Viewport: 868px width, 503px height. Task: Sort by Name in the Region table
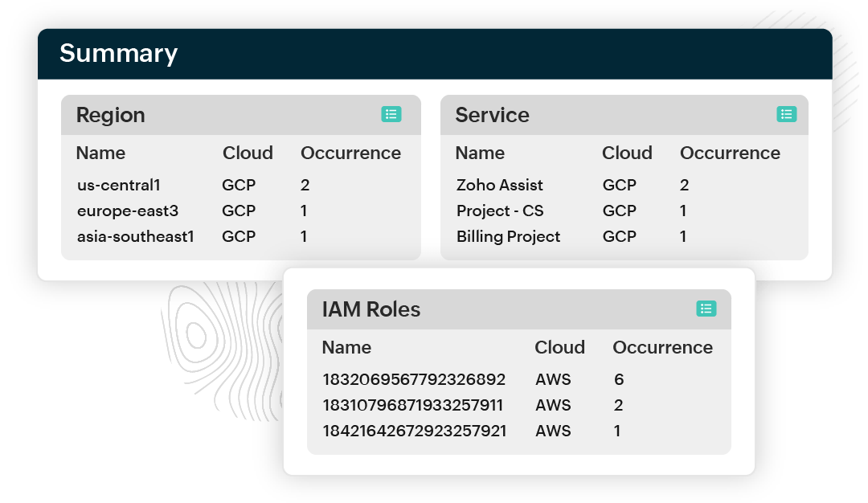tap(100, 153)
